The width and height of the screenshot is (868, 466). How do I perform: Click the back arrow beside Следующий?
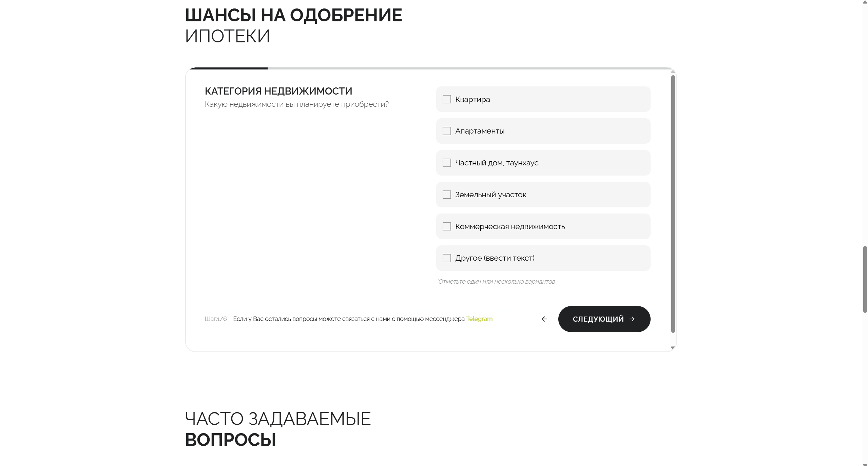coord(544,319)
